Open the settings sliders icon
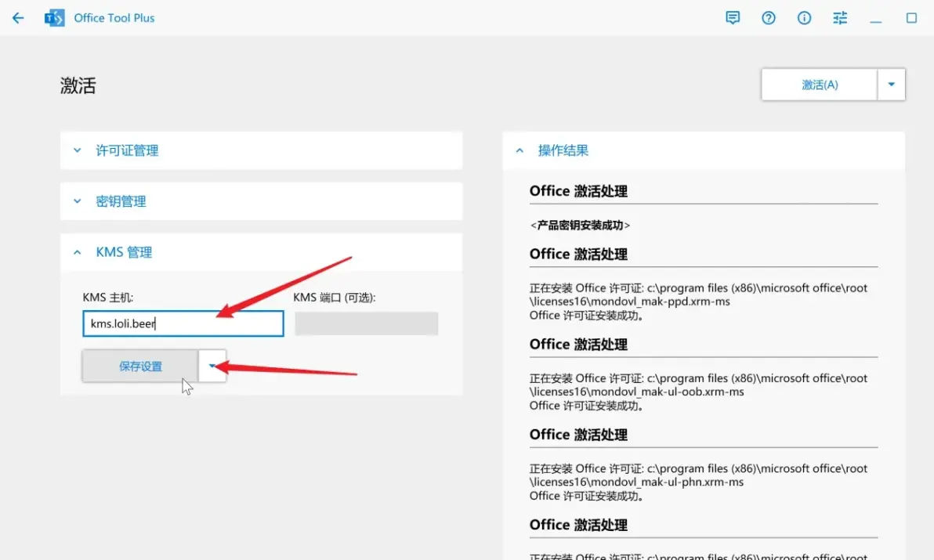This screenshot has height=560, width=934. pyautogui.click(x=840, y=18)
